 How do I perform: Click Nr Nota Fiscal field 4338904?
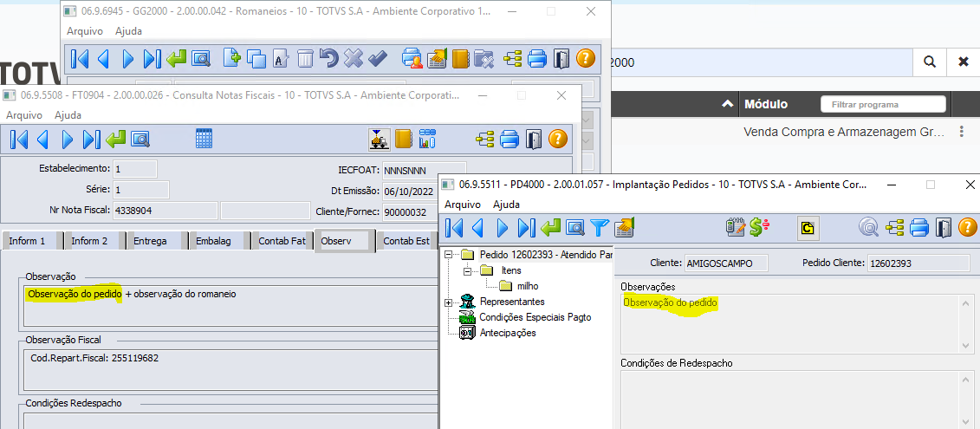165,211
